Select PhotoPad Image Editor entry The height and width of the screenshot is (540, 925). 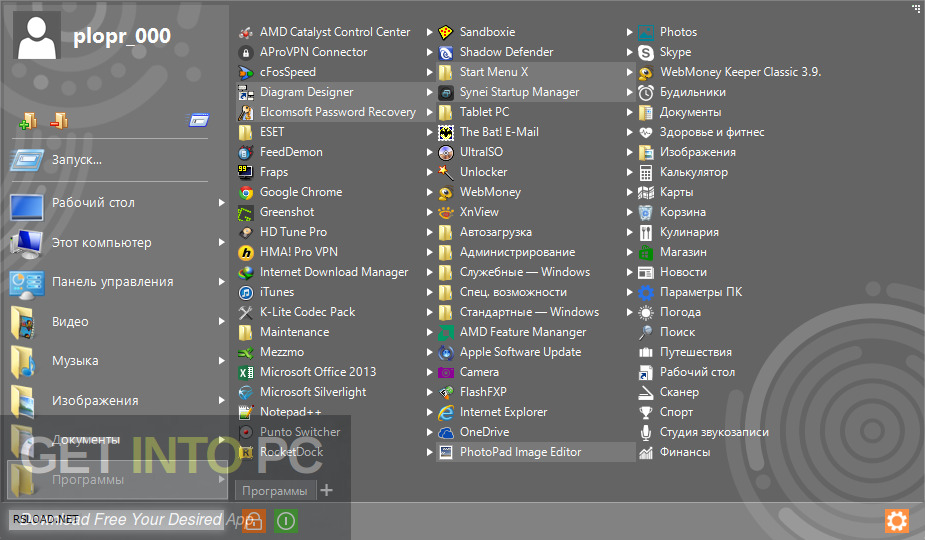[x=536, y=452]
